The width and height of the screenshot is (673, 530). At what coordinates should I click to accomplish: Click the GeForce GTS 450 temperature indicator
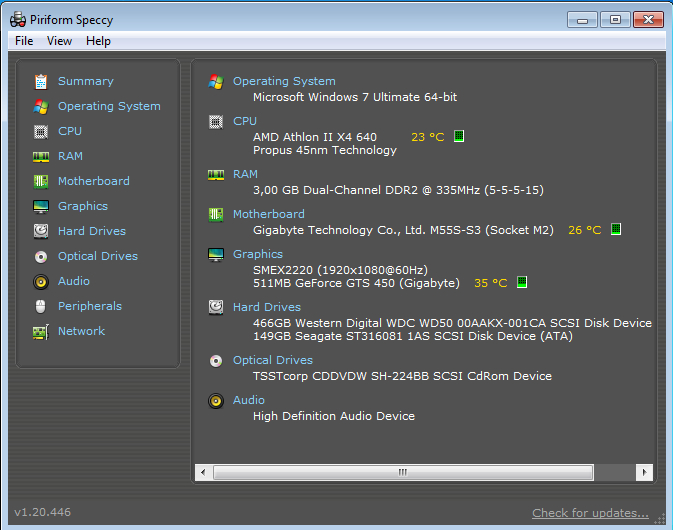tap(522, 283)
